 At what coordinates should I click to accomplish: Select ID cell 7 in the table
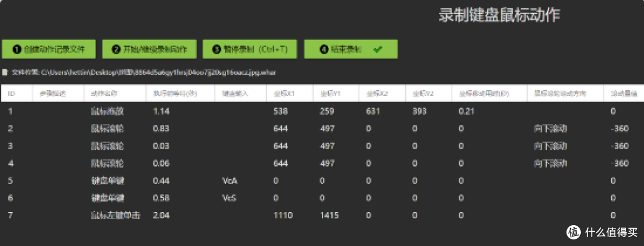click(x=10, y=215)
